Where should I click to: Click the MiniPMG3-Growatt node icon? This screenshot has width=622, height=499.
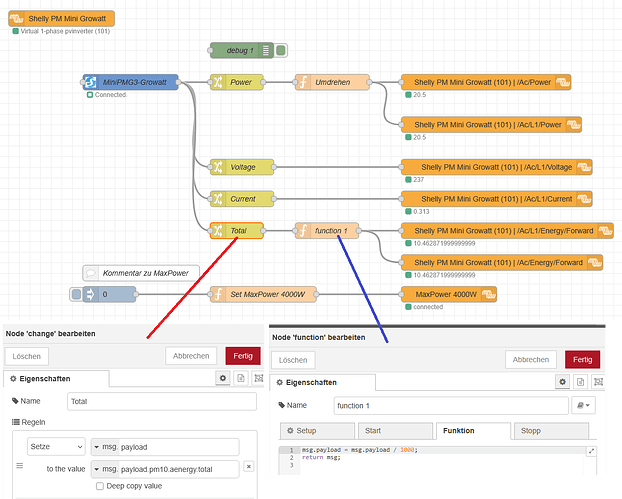point(92,82)
